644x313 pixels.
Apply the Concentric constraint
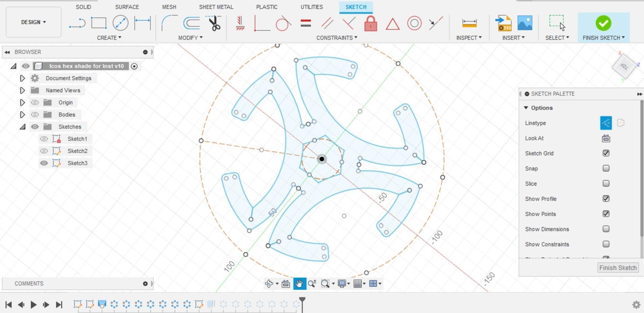point(414,23)
